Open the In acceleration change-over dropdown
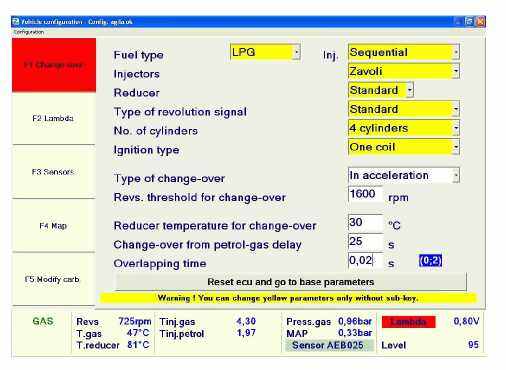This screenshot has width=506, height=370. pyautogui.click(x=455, y=175)
